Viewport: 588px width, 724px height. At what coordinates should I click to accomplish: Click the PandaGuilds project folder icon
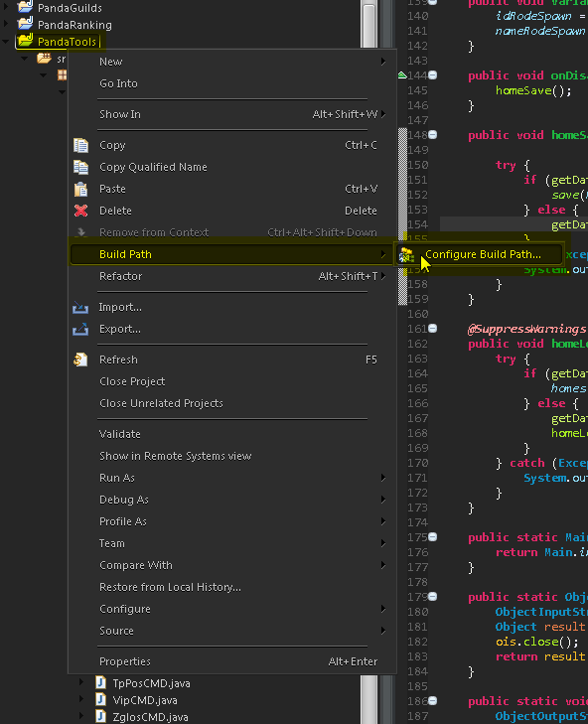tap(25, 7)
